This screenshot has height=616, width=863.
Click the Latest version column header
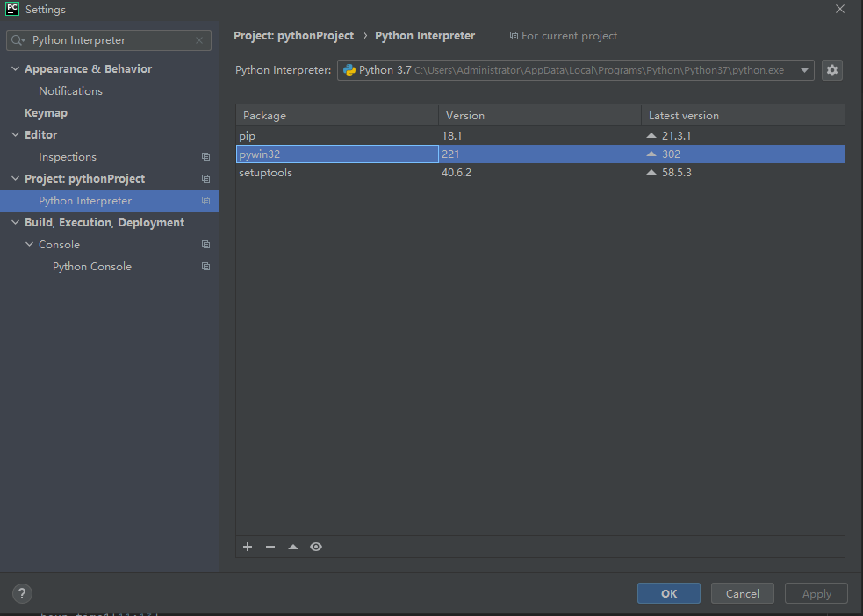tap(743, 116)
